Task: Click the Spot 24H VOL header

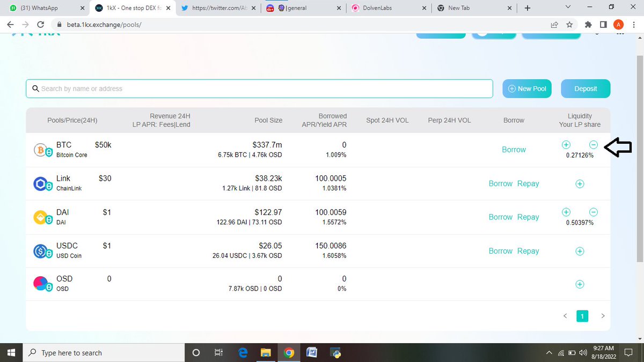Action: [x=387, y=120]
